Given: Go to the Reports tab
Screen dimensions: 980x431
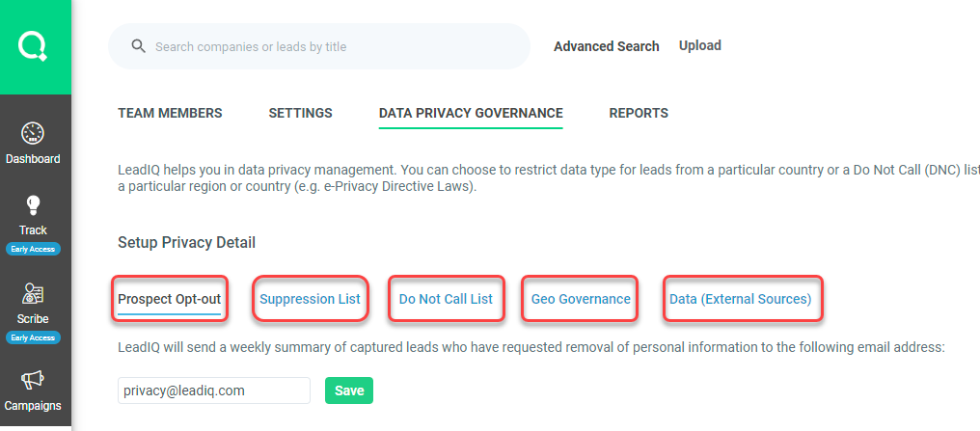Looking at the screenshot, I should point(639,113).
